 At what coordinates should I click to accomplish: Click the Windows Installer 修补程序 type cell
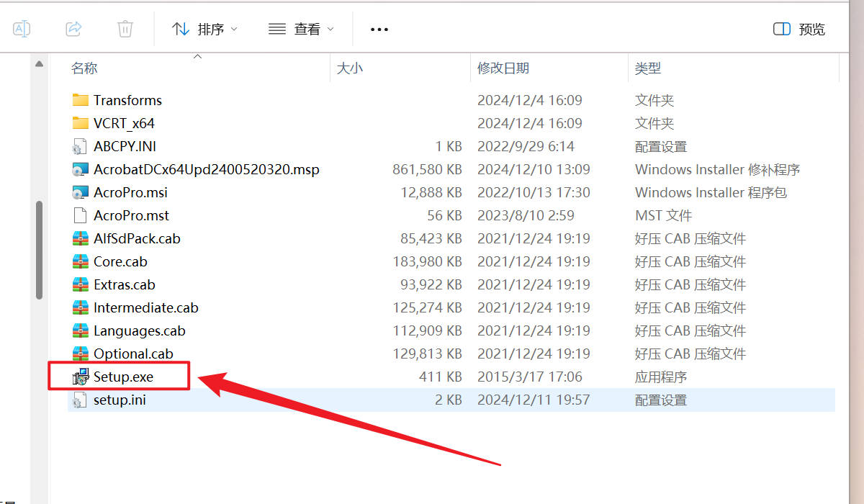point(718,169)
